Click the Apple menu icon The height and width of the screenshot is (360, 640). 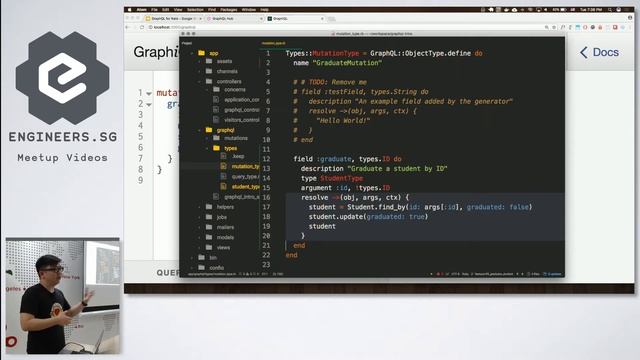130,9
